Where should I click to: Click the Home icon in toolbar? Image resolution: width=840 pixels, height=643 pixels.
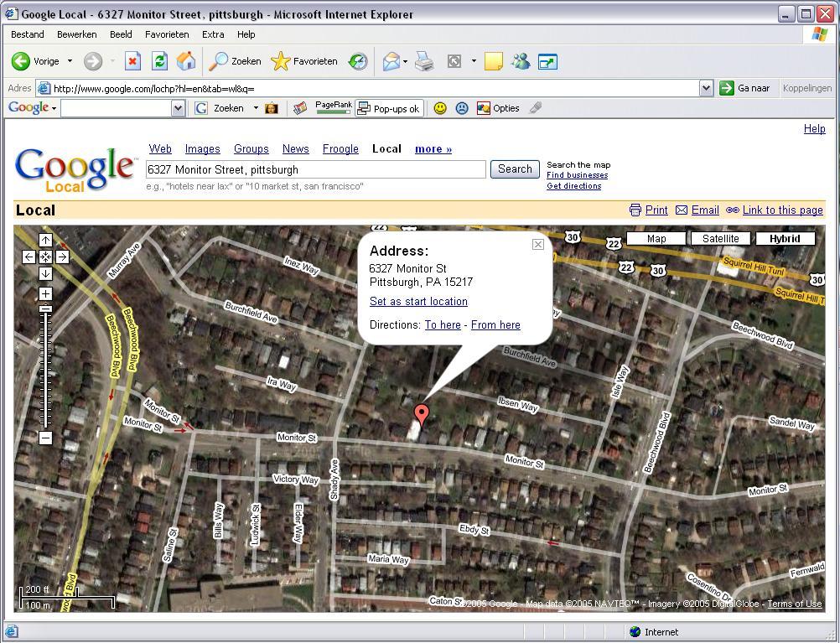[x=186, y=61]
